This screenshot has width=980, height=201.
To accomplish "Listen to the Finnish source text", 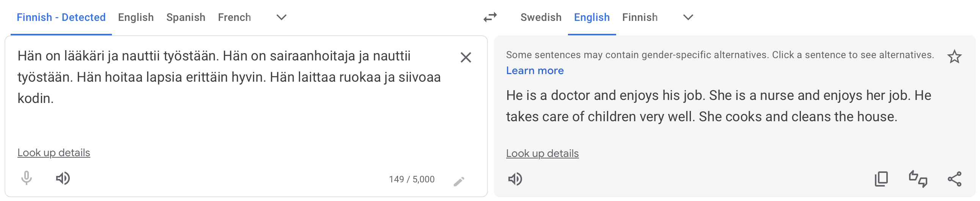I will click(63, 178).
